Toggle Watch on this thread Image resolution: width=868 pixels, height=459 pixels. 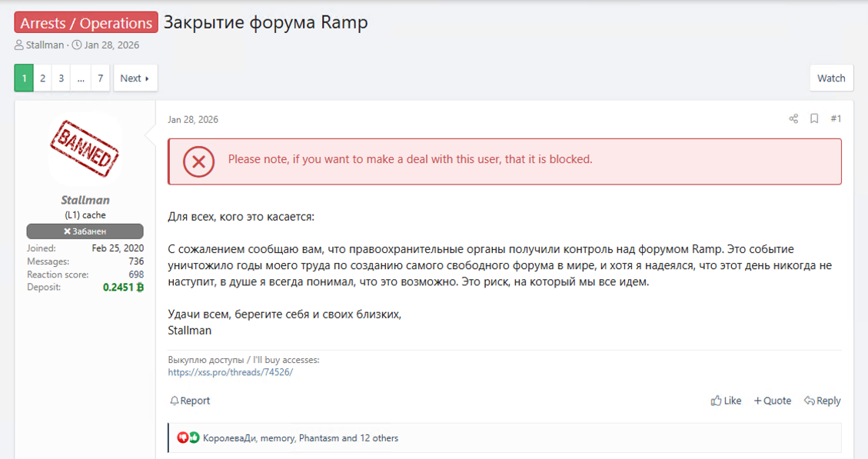831,78
